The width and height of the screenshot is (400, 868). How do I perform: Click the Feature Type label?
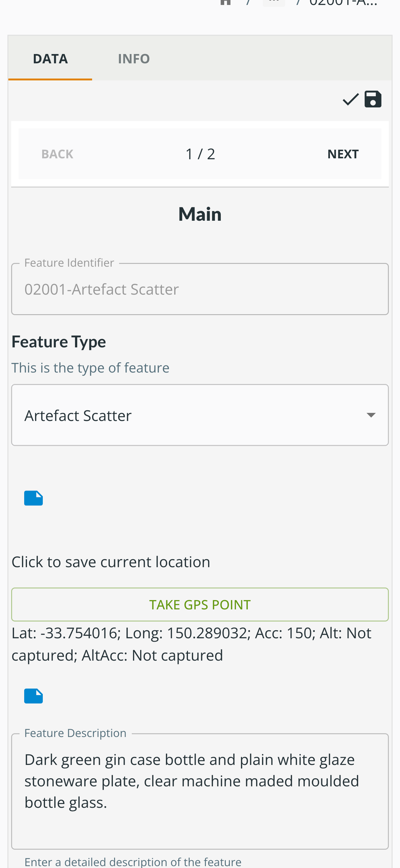point(59,342)
